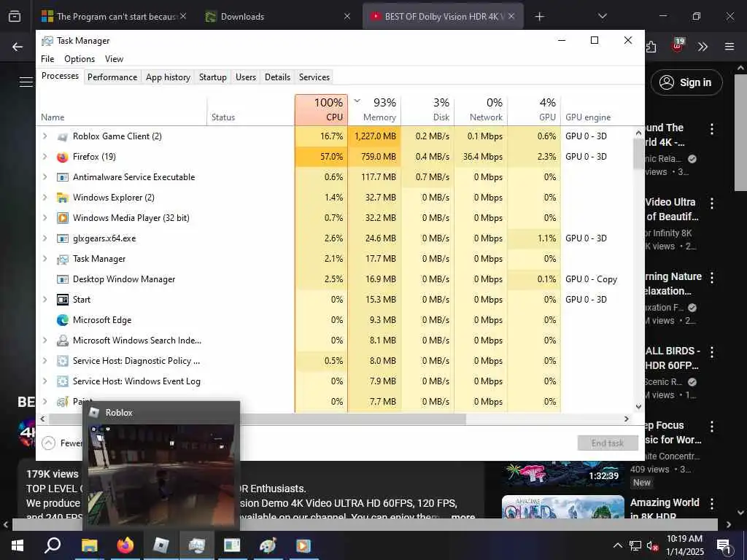The width and height of the screenshot is (747, 560).
Task: Switch to the Details tab
Action: pyautogui.click(x=277, y=77)
